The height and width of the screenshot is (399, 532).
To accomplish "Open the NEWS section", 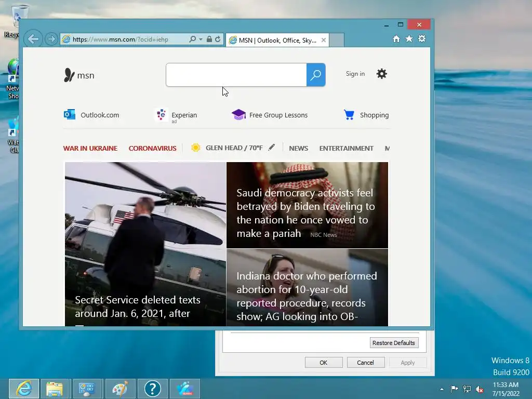I will coord(298,148).
